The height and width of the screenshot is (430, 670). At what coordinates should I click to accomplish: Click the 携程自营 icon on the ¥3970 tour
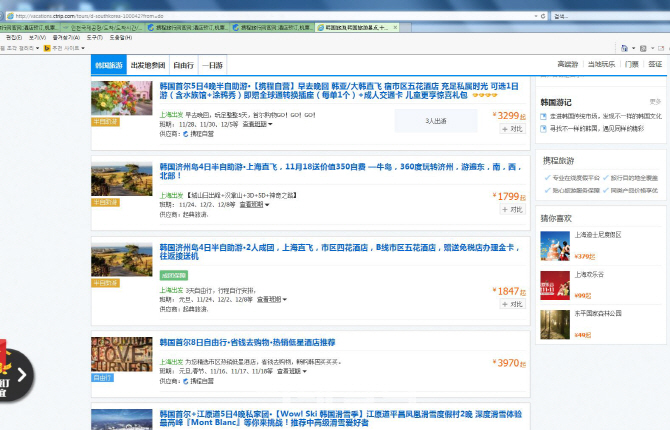(x=185, y=381)
